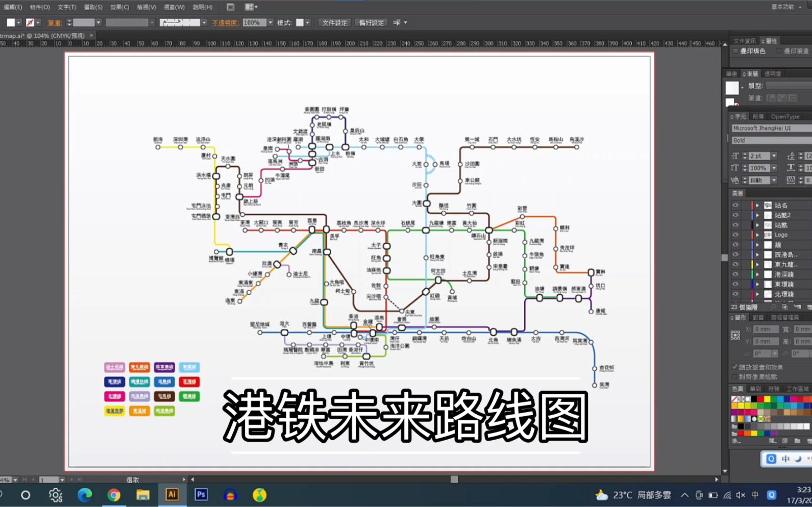812x507 pixels.
Task: Open the 說明(H) menu
Action: click(203, 7)
